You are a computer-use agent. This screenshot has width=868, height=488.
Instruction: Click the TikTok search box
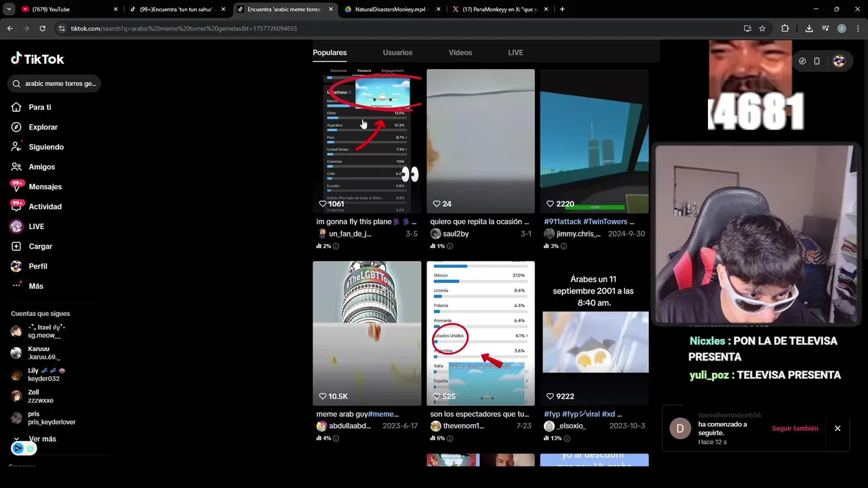tap(54, 83)
